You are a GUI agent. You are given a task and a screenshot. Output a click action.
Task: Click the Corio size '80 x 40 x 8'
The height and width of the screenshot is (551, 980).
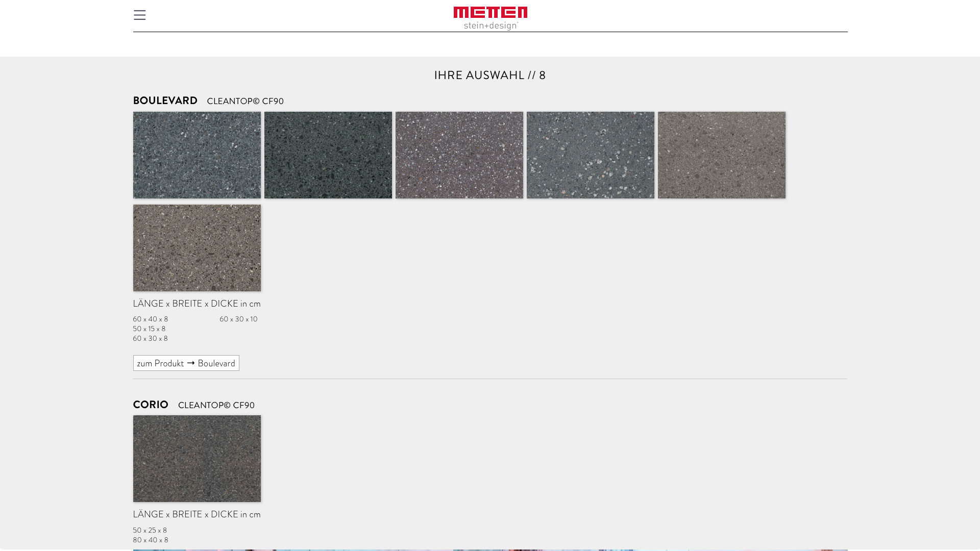pyautogui.click(x=151, y=540)
